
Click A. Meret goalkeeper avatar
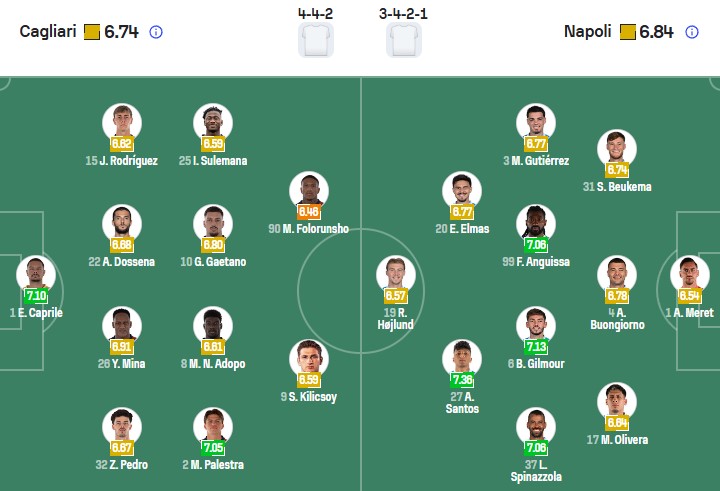[x=689, y=273]
